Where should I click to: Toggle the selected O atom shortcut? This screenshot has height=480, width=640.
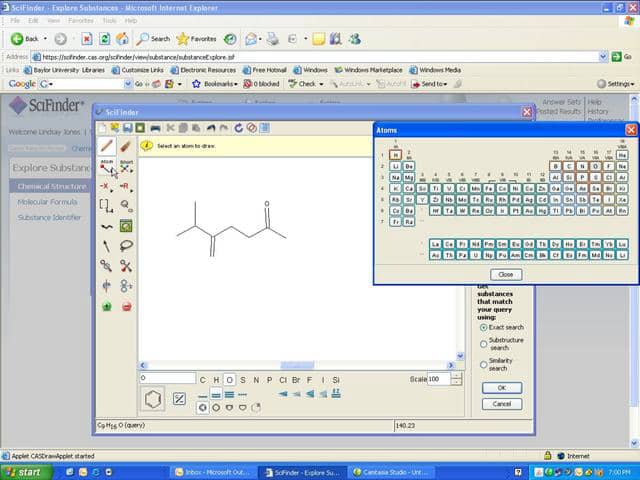229,380
